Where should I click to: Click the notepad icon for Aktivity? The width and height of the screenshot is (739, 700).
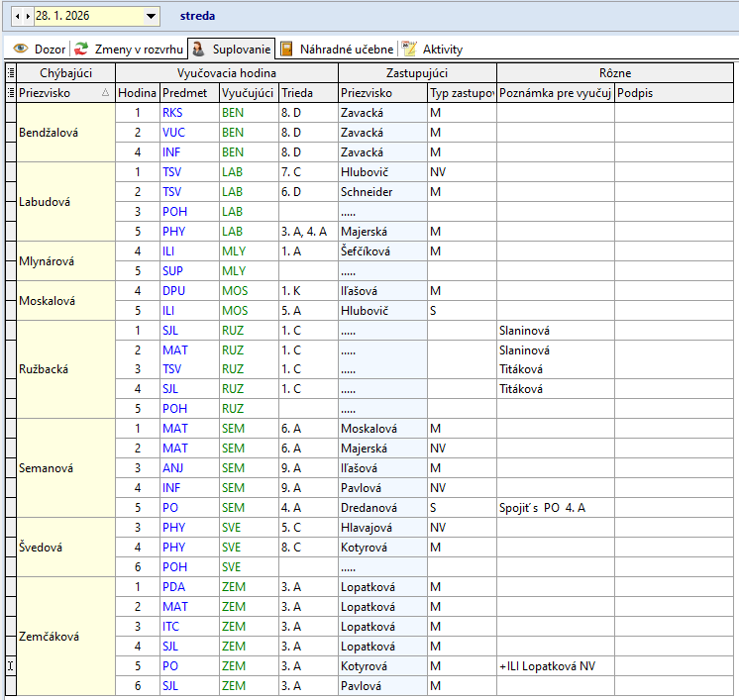pos(409,49)
